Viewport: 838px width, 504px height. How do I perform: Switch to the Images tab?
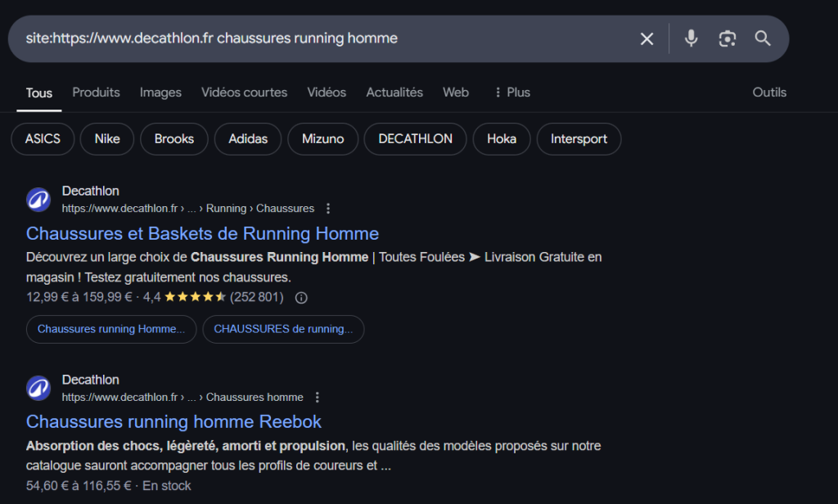tap(160, 92)
